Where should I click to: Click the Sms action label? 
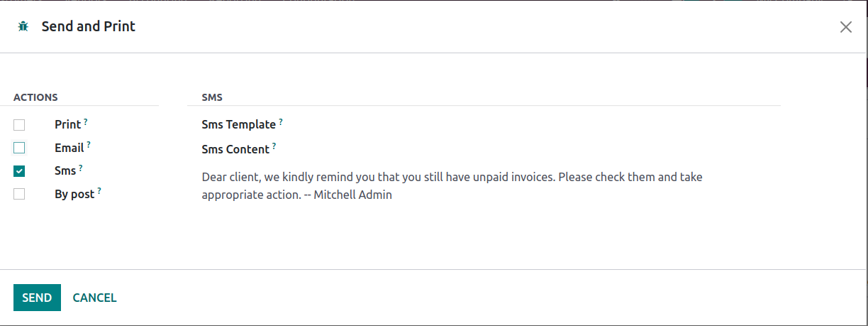tap(65, 170)
